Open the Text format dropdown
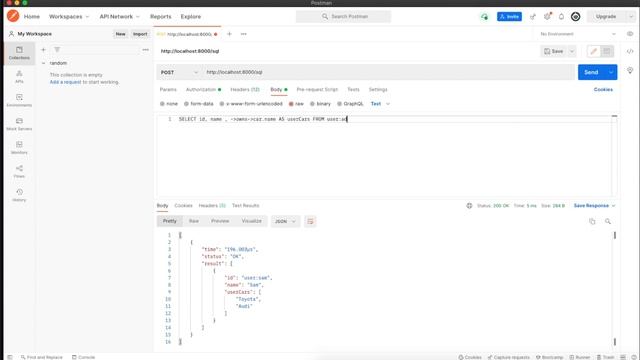Image resolution: width=640 pixels, height=360 pixels. tap(380, 104)
